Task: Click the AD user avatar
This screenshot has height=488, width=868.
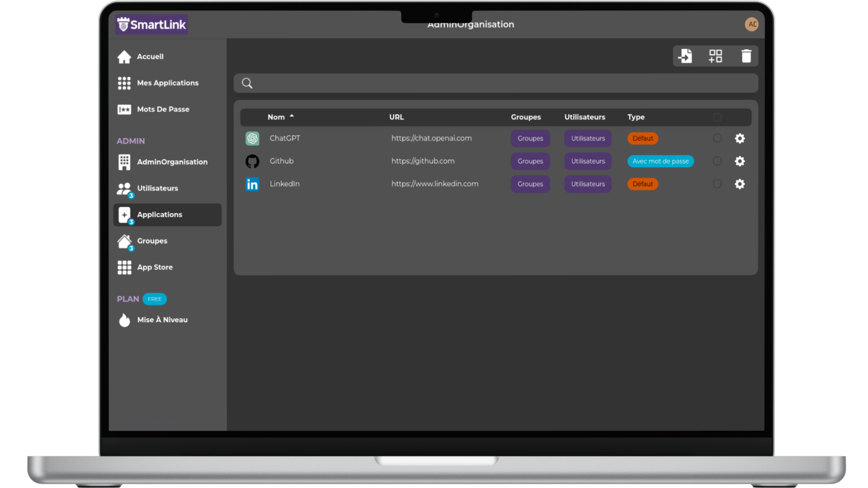Action: click(x=751, y=24)
